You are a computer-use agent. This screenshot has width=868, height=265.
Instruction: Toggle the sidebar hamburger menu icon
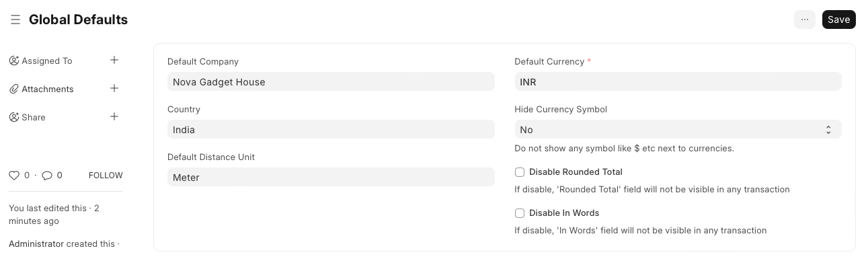[15, 20]
